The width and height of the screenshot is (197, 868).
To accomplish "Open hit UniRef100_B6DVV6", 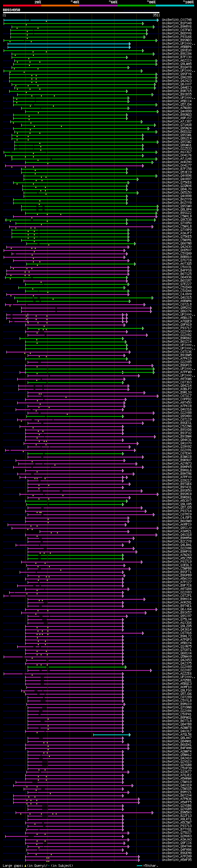I will click(x=177, y=33).
